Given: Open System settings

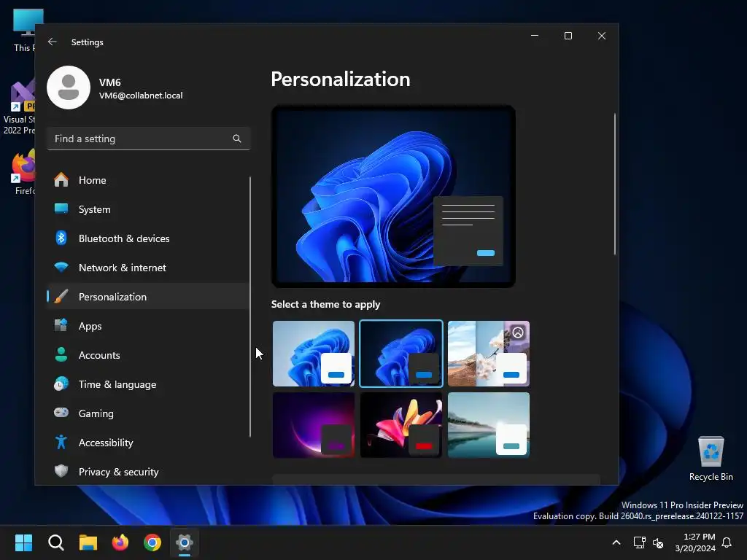Looking at the screenshot, I should tap(147, 209).
